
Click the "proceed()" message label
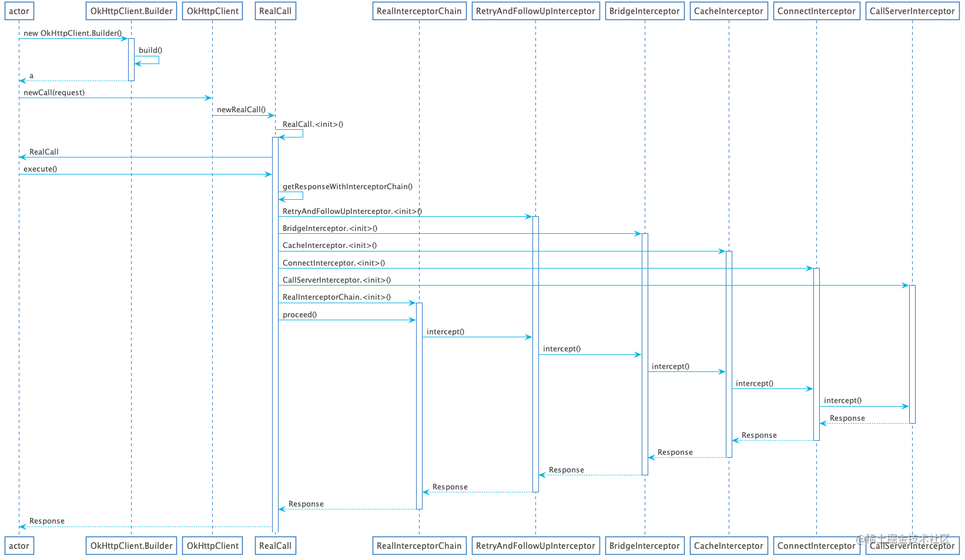coord(300,315)
